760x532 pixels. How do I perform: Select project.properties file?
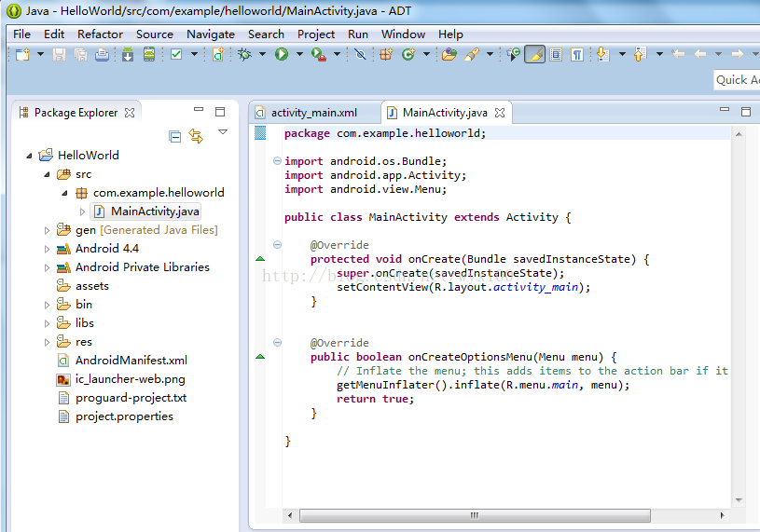[115, 416]
